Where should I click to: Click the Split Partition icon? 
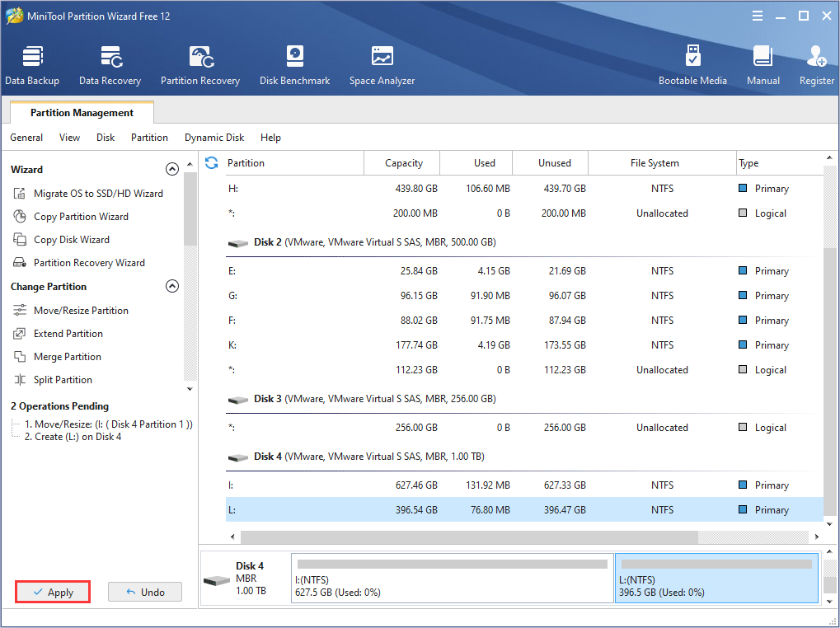click(x=20, y=380)
